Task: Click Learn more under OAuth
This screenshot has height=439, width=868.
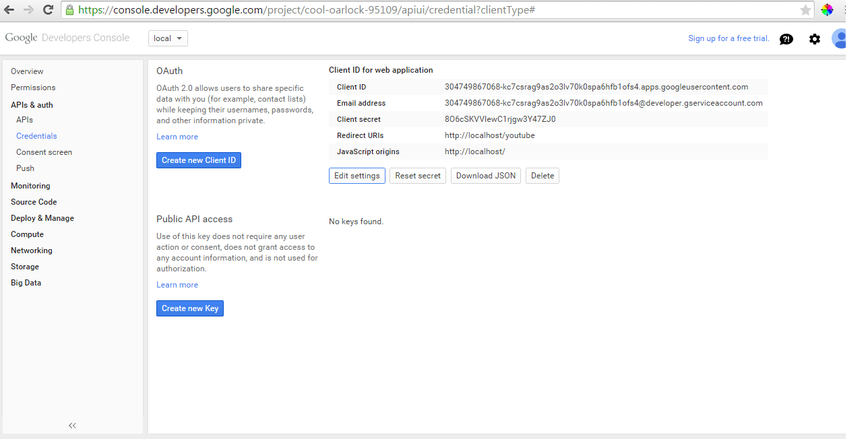Action: [x=177, y=137]
